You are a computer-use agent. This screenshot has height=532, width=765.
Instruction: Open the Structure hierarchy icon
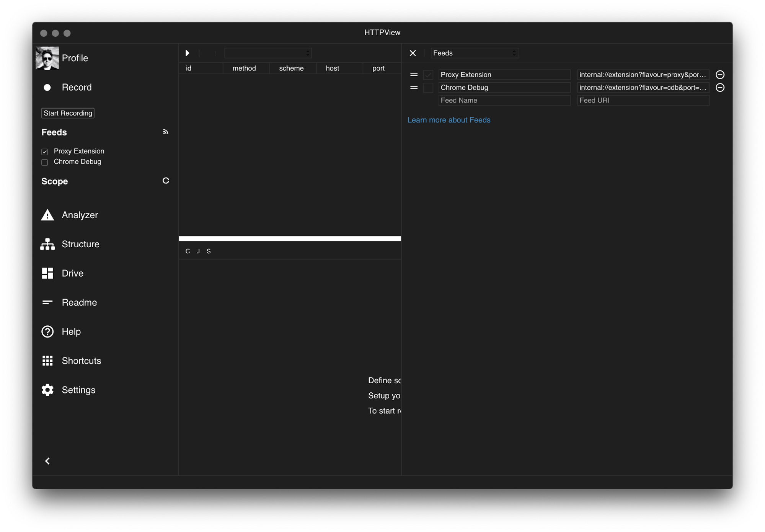[x=47, y=244]
